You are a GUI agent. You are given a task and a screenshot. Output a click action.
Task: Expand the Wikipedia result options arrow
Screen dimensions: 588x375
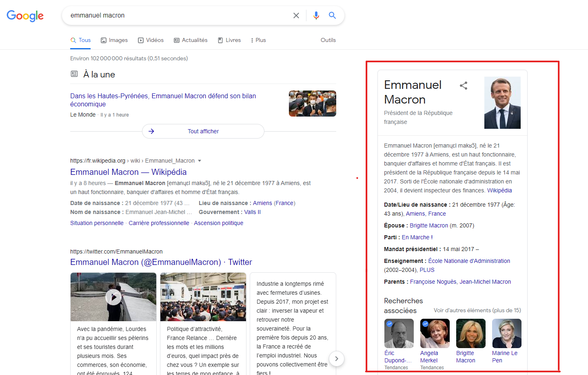[200, 161]
